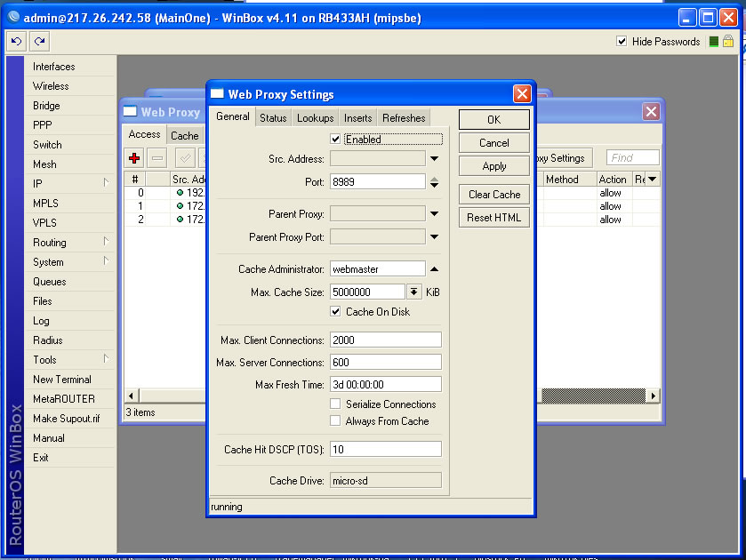Expand the System submenu
Image resolution: width=746 pixels, height=560 pixels.
(106, 260)
